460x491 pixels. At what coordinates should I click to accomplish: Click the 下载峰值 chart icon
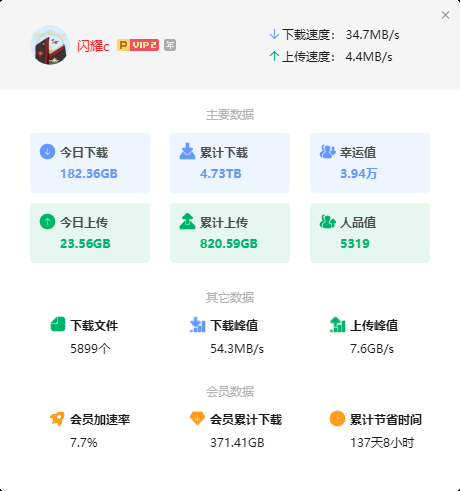[197, 325]
